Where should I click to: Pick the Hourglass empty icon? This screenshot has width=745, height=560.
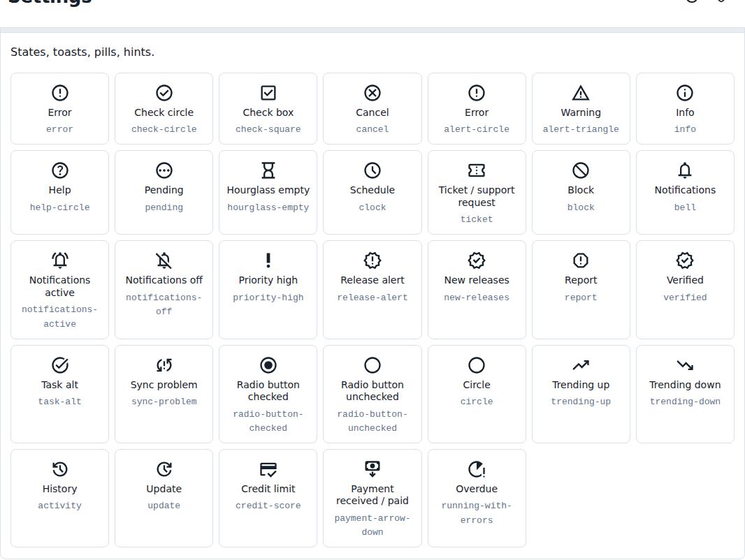[268, 170]
